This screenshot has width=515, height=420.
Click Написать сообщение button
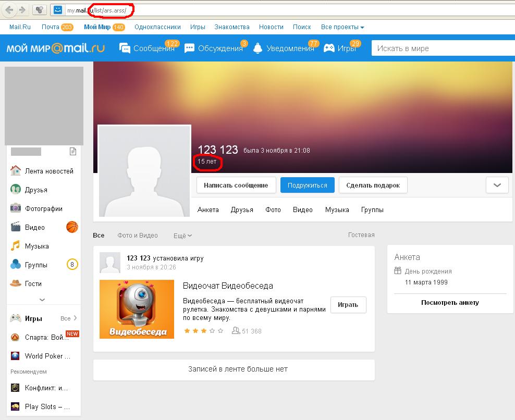point(236,185)
